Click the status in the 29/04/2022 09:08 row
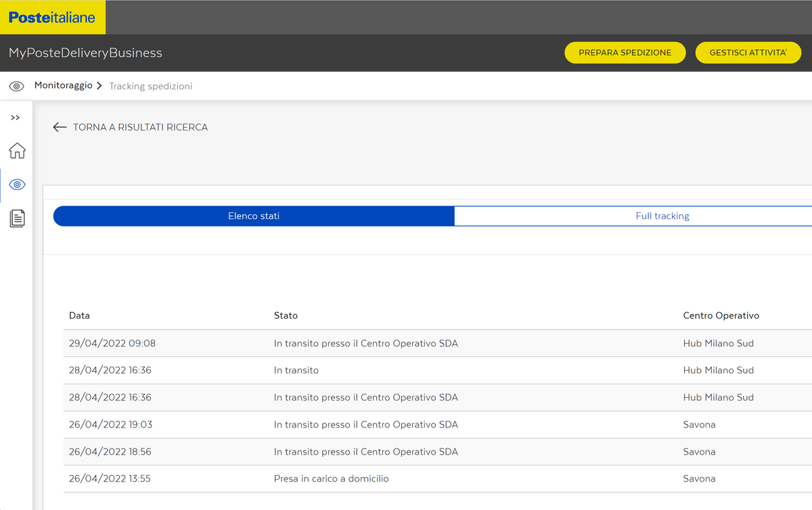 366,344
